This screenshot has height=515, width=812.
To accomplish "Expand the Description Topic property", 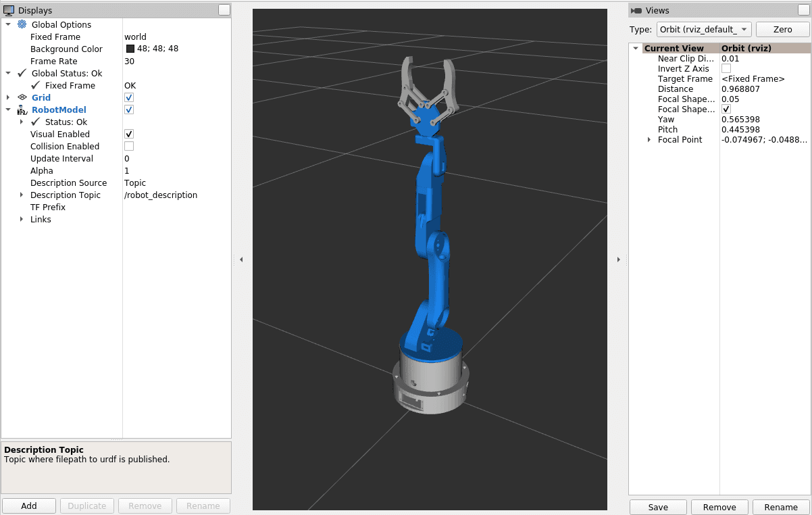I will click(22, 195).
